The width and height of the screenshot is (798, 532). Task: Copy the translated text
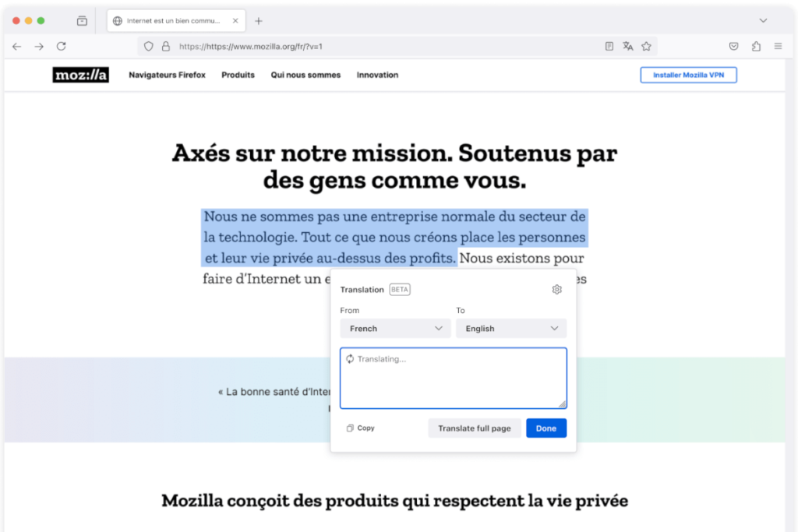click(359, 428)
